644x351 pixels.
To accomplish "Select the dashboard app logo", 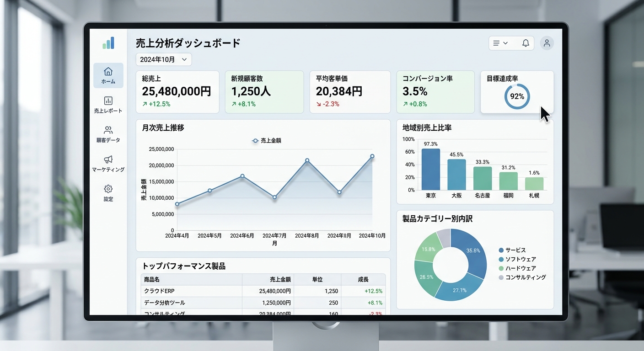I will coord(108,43).
